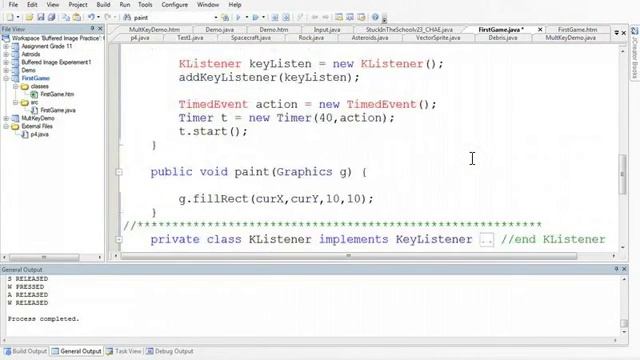Open the Edit menu
Screen dimensions: 640x360
coord(32,5)
